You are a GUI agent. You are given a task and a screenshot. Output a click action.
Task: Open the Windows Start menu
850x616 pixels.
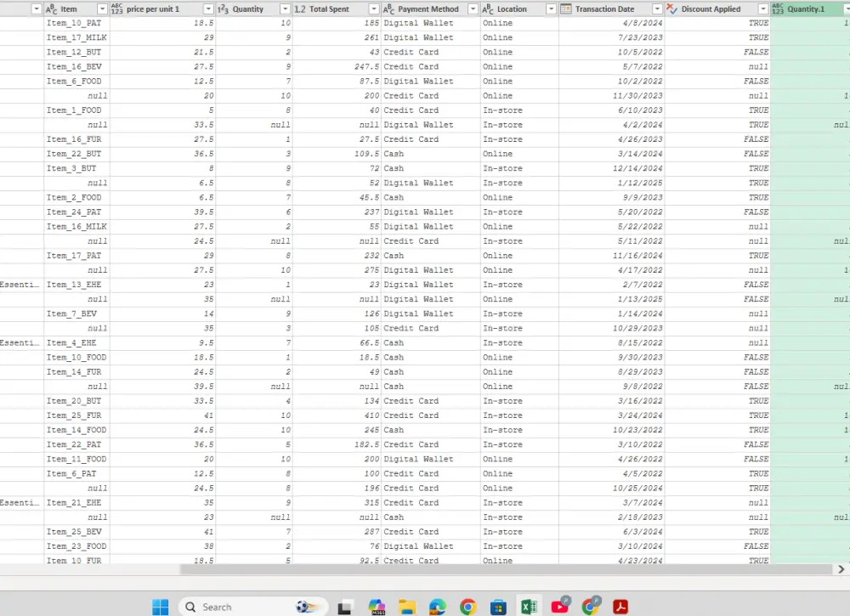click(x=160, y=607)
